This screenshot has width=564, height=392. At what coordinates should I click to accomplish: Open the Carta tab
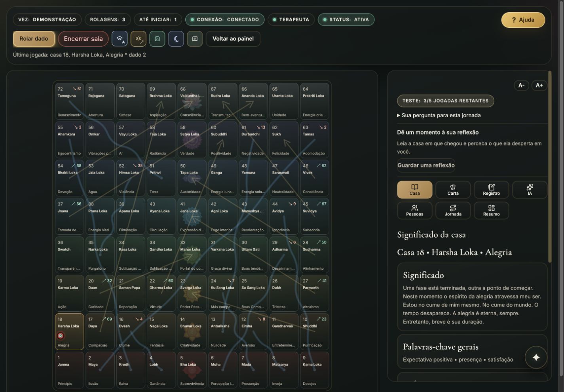(x=453, y=190)
